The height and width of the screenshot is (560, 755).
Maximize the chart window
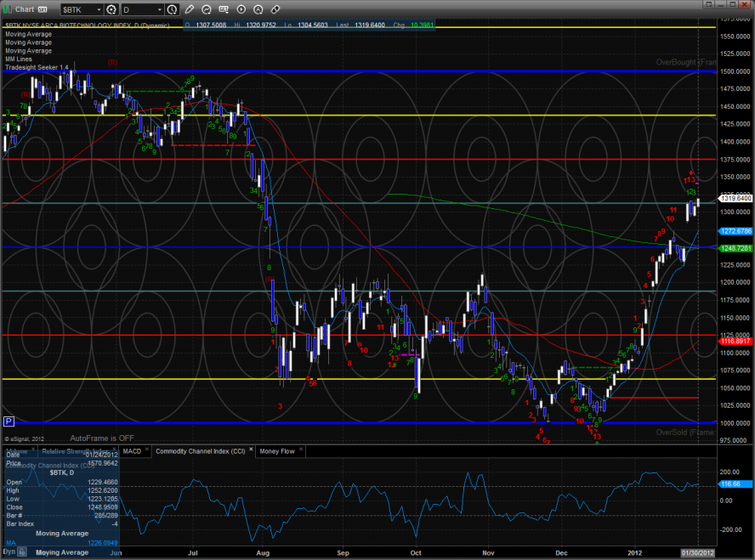732,4
